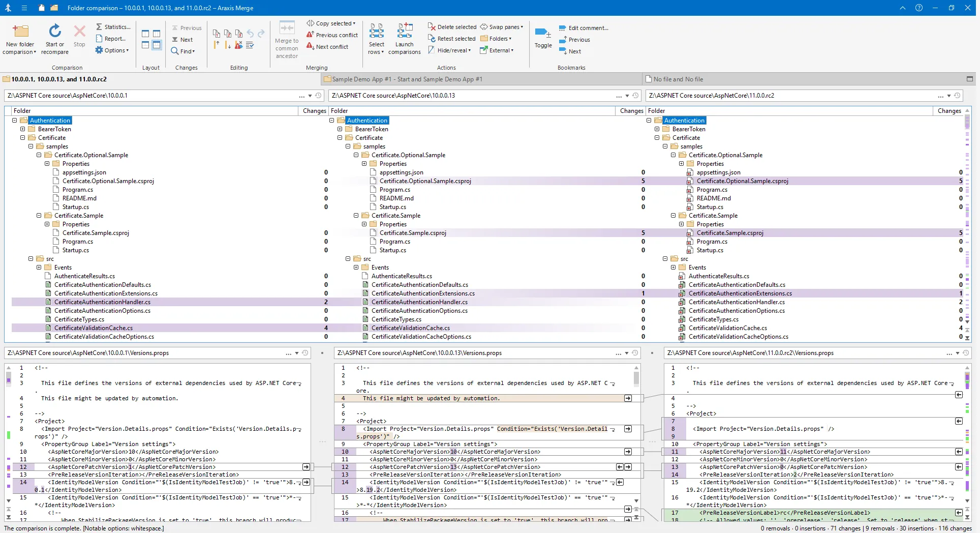Open the Folders dropdown in Actions
Image resolution: width=980 pixels, height=533 pixels.
(x=496, y=39)
